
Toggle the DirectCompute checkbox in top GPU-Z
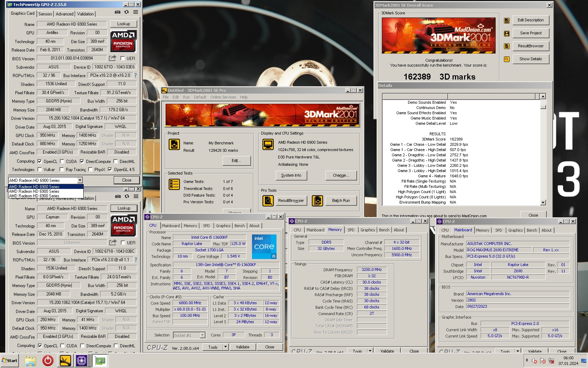tap(82, 162)
